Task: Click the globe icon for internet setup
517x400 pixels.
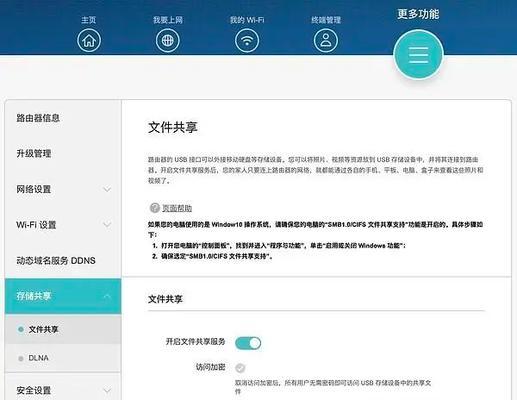Action: pos(168,40)
